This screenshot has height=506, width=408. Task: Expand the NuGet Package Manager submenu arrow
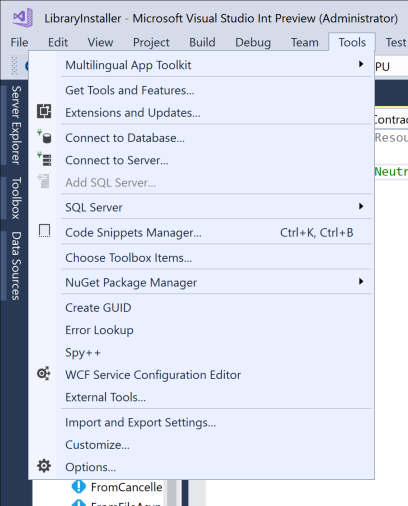point(361,282)
